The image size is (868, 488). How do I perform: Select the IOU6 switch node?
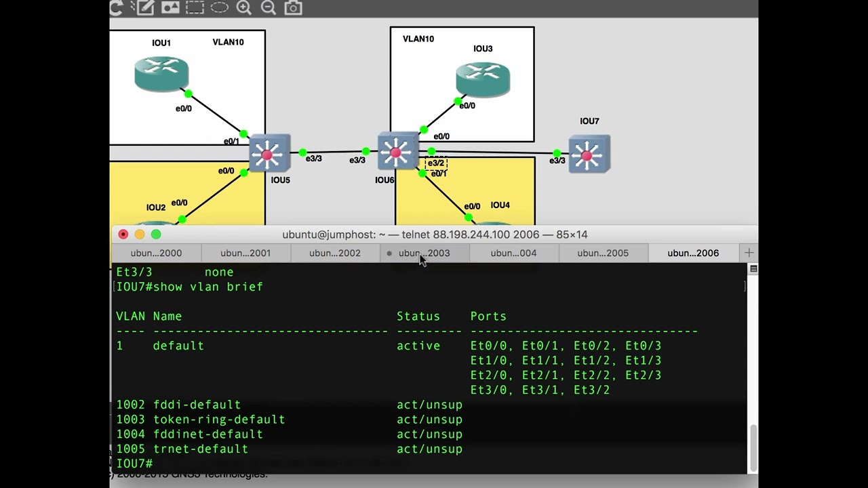point(398,152)
